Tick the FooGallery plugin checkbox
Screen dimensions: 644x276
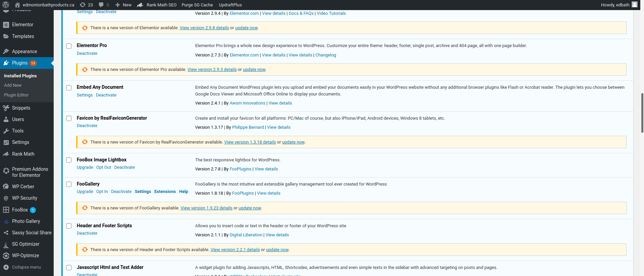point(69,184)
